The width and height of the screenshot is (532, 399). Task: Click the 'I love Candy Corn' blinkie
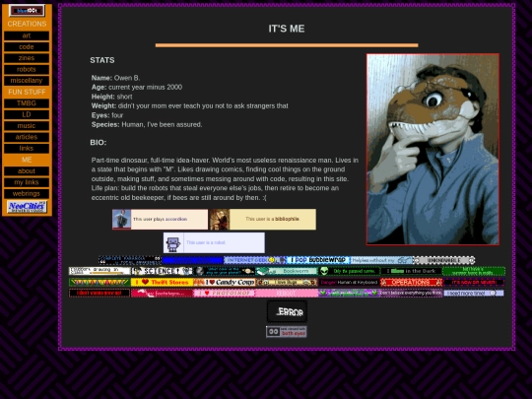[224, 282]
